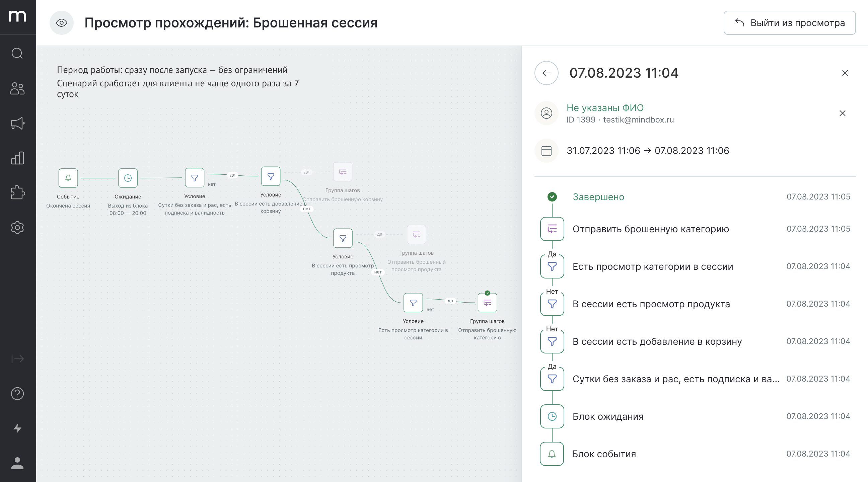Screen dimensions: 868x482
Task: Click panel title 07.08.2023 11:04
Action: (x=624, y=73)
